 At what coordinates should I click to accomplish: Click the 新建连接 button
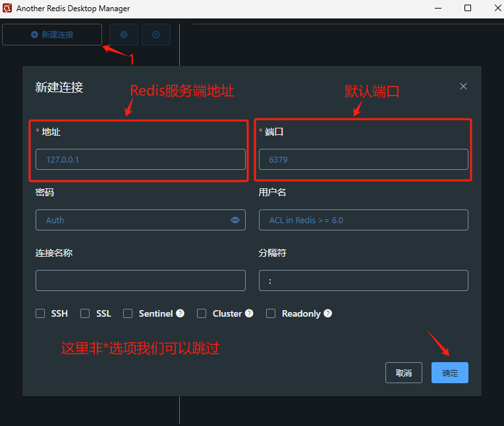click(x=52, y=34)
